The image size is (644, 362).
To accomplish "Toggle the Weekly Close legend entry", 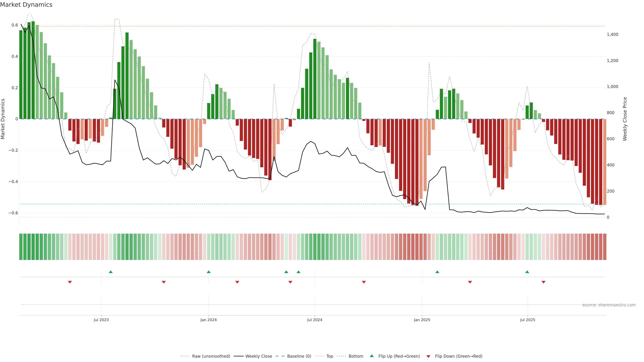I will [x=258, y=356].
